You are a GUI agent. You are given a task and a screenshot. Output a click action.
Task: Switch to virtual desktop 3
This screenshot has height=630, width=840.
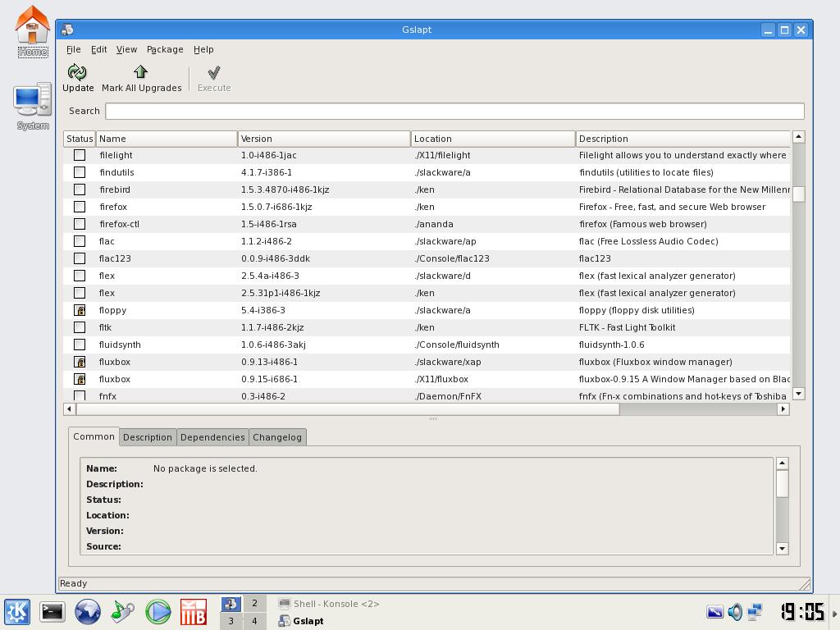(x=231, y=621)
